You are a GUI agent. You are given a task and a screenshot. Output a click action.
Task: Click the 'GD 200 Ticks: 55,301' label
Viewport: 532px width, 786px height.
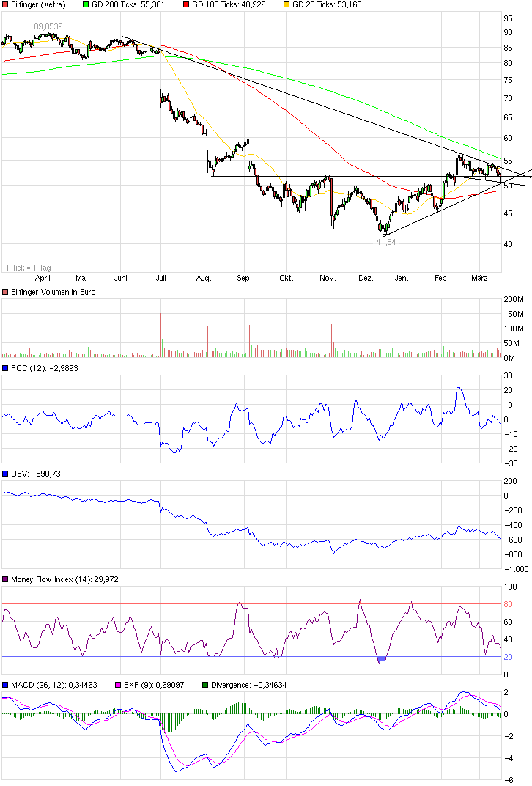tap(128, 4)
